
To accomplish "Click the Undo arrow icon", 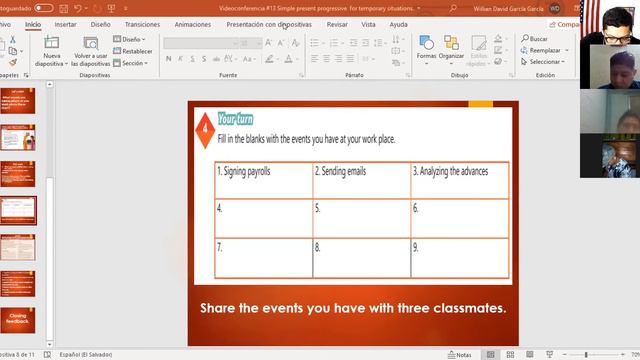I will click(x=78, y=8).
